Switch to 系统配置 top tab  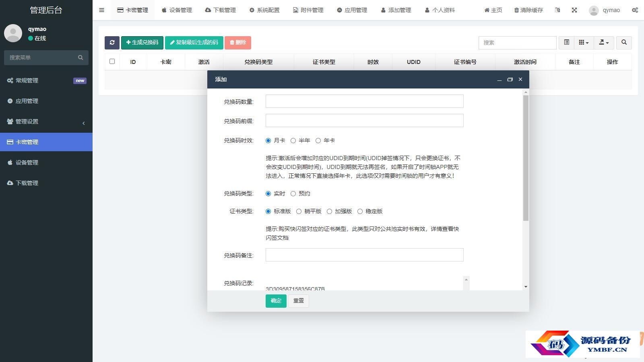[x=264, y=10]
